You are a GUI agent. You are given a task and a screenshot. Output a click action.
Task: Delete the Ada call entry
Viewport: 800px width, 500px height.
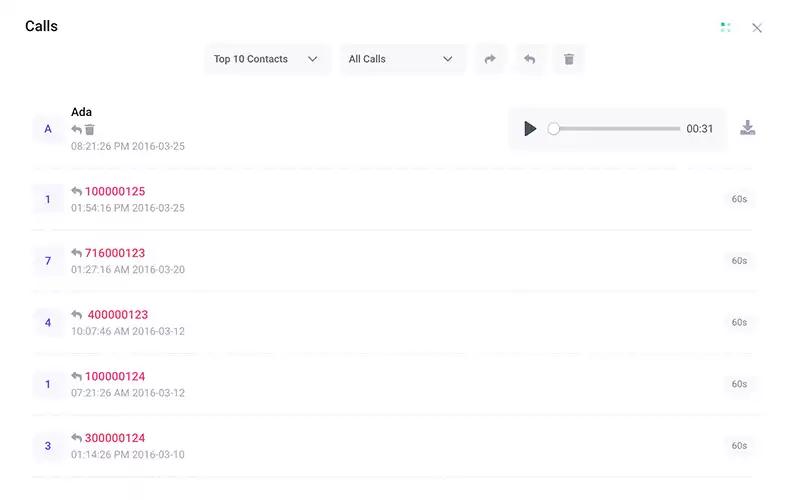(90, 130)
